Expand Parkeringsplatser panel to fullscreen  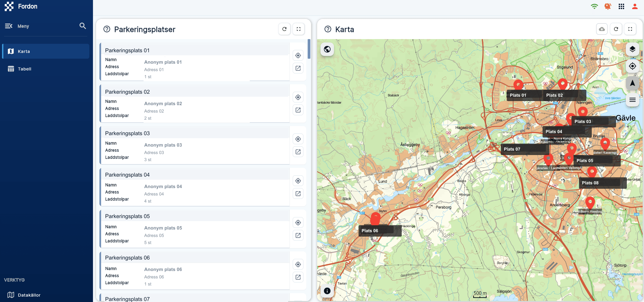click(x=299, y=29)
